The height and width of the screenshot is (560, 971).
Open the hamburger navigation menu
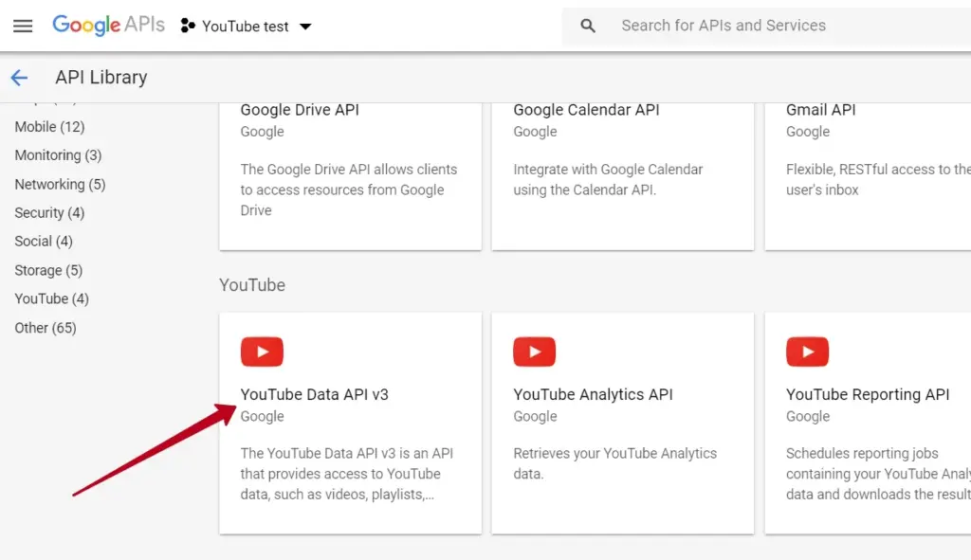(23, 26)
